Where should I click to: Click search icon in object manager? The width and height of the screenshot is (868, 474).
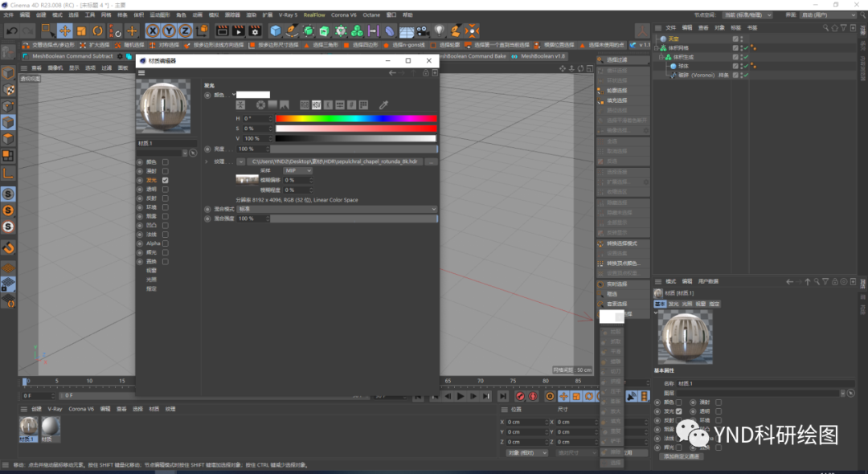click(825, 27)
